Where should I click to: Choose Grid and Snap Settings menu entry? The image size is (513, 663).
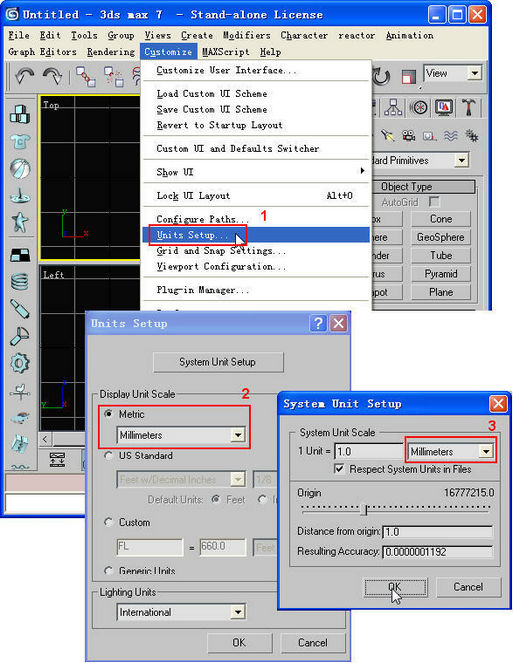[256, 251]
